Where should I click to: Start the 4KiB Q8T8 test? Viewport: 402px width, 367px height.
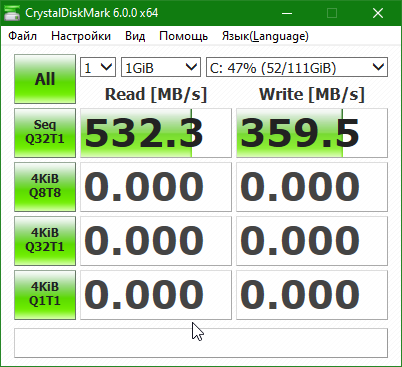(x=45, y=187)
